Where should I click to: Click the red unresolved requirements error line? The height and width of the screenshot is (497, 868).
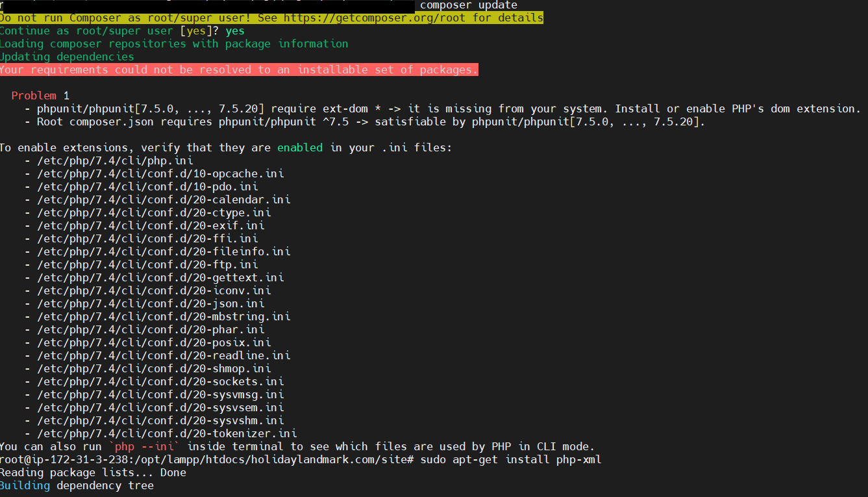(238, 70)
